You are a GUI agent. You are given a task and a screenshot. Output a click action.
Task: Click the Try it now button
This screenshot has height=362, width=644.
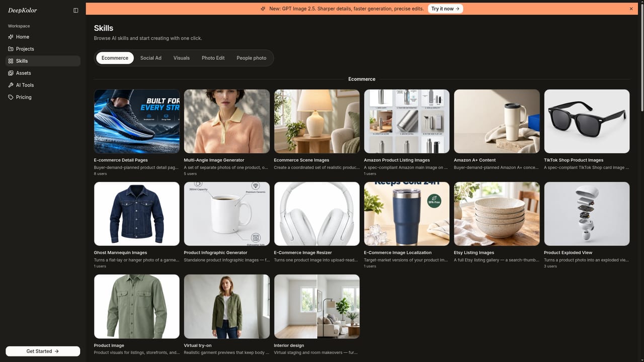click(x=445, y=9)
